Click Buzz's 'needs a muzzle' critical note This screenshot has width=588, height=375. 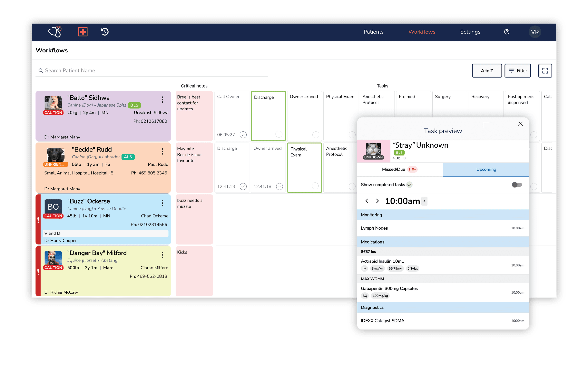pos(194,220)
